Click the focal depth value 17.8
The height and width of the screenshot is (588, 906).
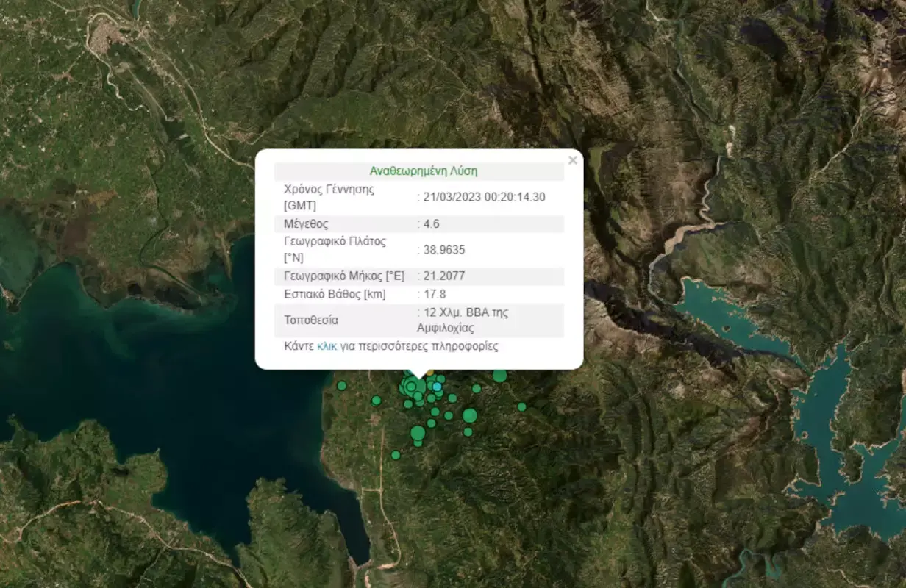(433, 294)
